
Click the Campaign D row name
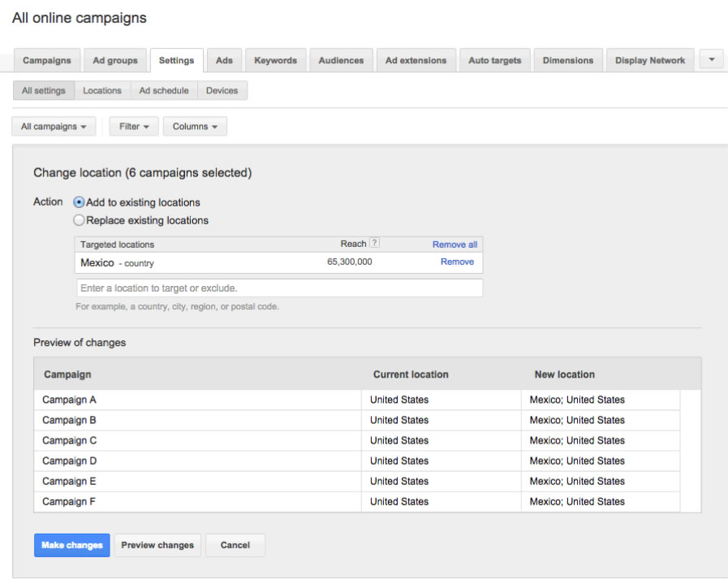(x=70, y=461)
